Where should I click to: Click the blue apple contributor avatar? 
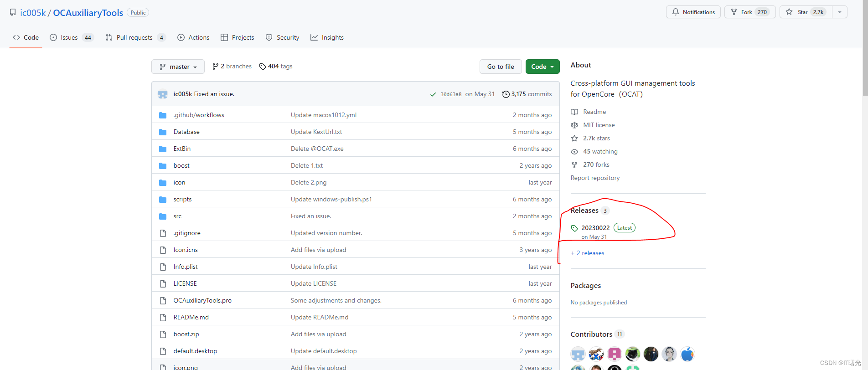(x=687, y=354)
